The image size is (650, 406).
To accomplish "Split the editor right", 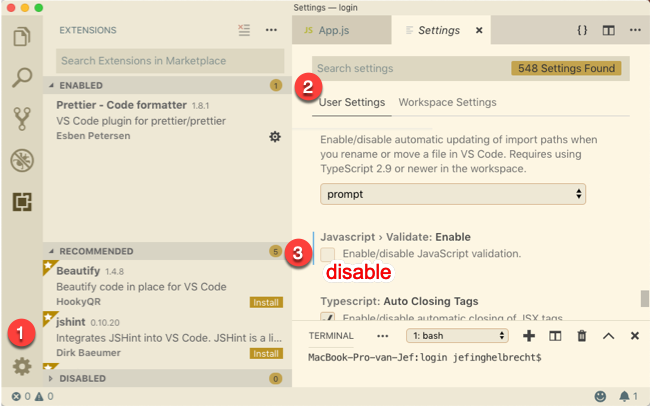I will [x=609, y=30].
